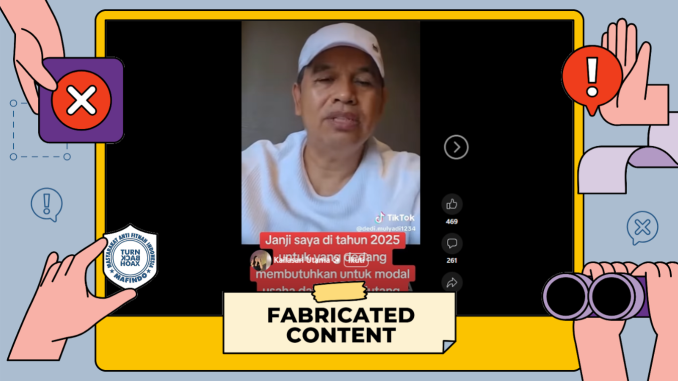Click the 'Janji saya di tahun 2025' caption
The width and height of the screenshot is (678, 381).
[x=333, y=240]
